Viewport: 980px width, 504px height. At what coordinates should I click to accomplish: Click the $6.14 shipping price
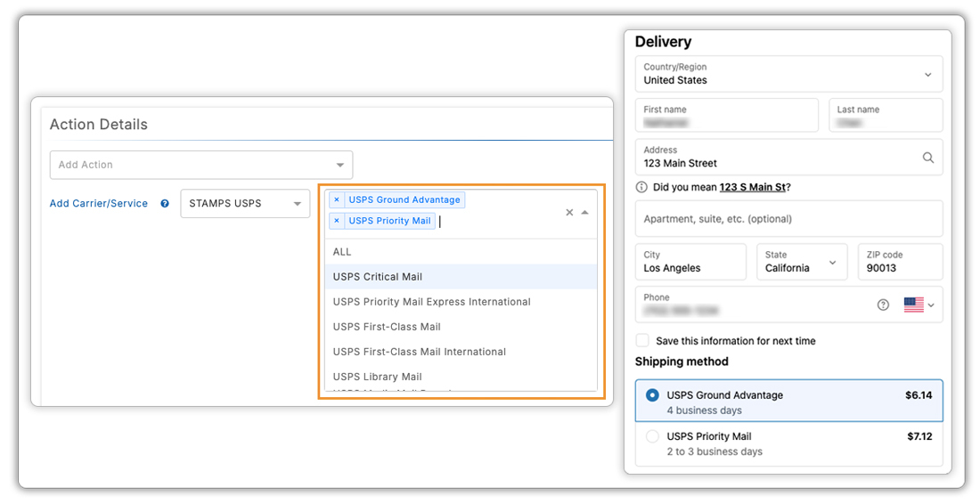[919, 395]
